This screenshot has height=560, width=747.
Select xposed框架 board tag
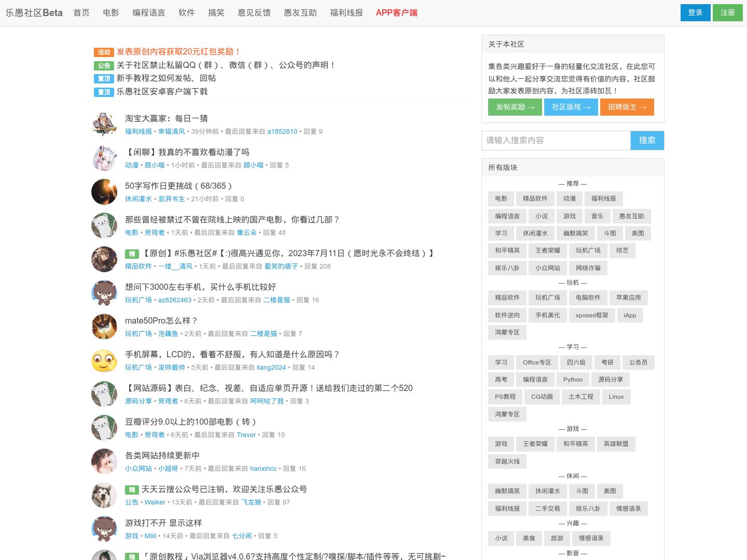[592, 315]
